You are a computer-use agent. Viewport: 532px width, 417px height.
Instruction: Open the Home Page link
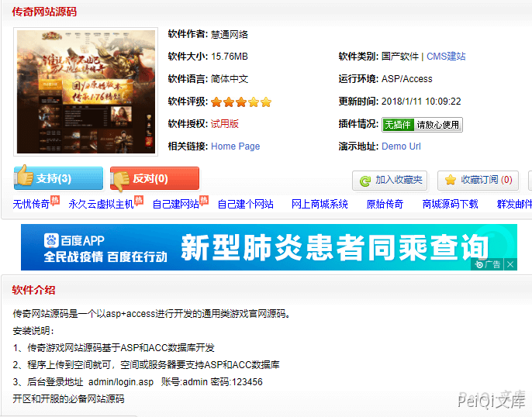click(x=235, y=146)
